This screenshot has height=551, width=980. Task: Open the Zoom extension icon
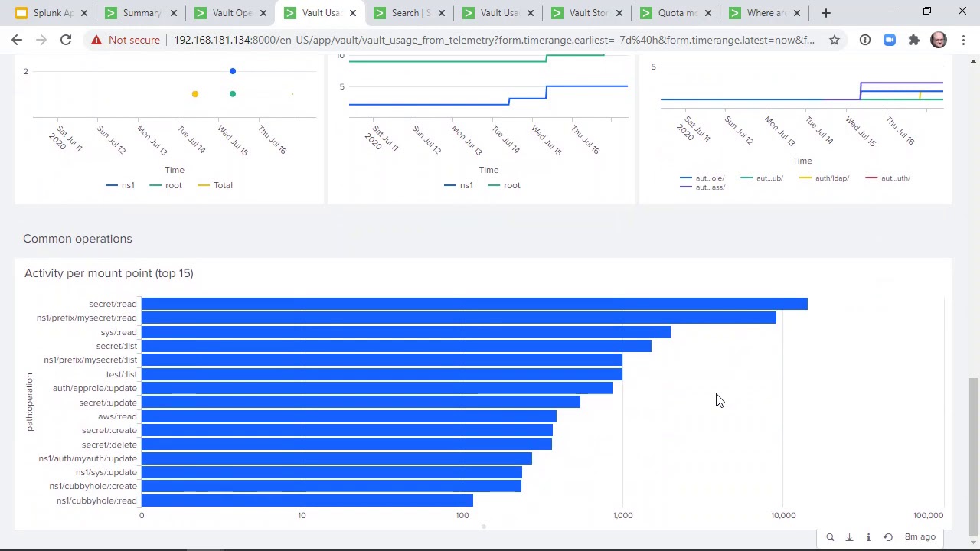click(890, 40)
